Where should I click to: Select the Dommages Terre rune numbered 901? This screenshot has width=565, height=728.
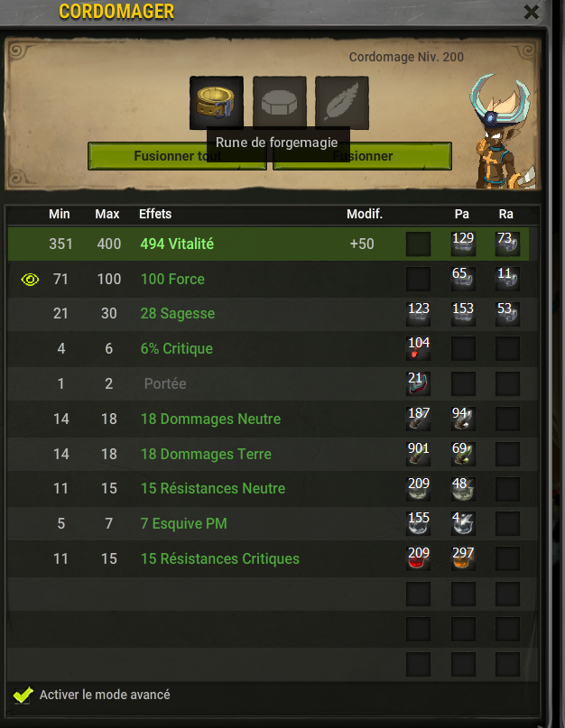[418, 454]
